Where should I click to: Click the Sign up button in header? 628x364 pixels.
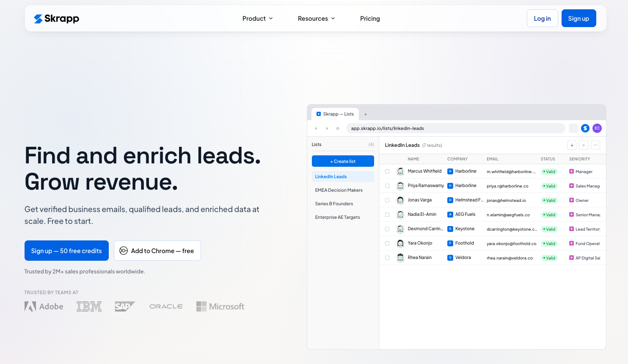(578, 18)
